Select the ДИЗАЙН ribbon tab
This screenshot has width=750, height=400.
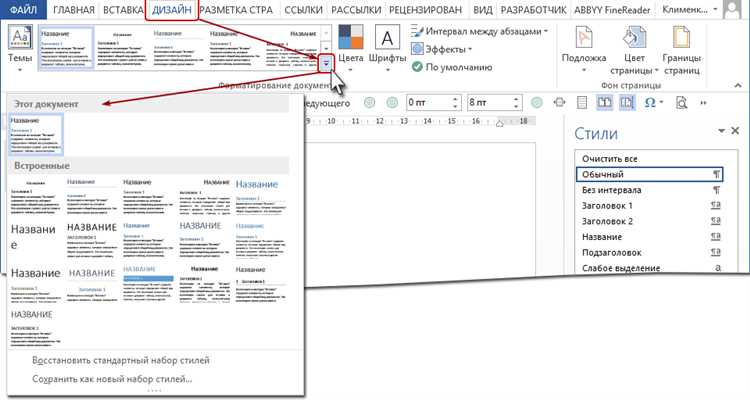coord(171,10)
